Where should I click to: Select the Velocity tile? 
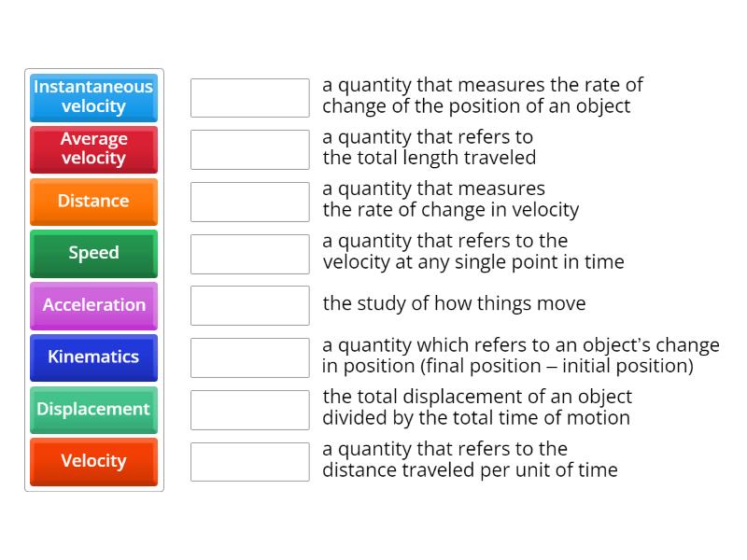coord(93,461)
